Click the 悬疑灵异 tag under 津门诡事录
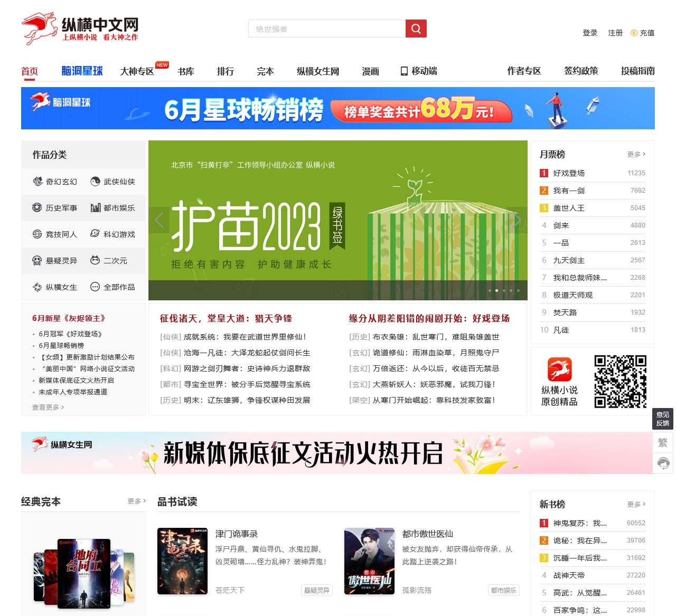The height and width of the screenshot is (616, 676). click(317, 590)
